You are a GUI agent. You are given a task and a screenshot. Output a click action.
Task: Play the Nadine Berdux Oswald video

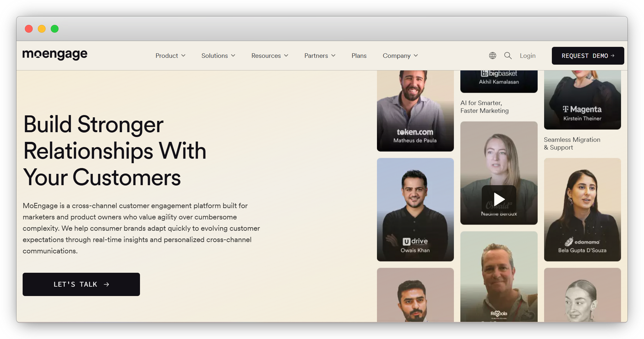tap(499, 199)
